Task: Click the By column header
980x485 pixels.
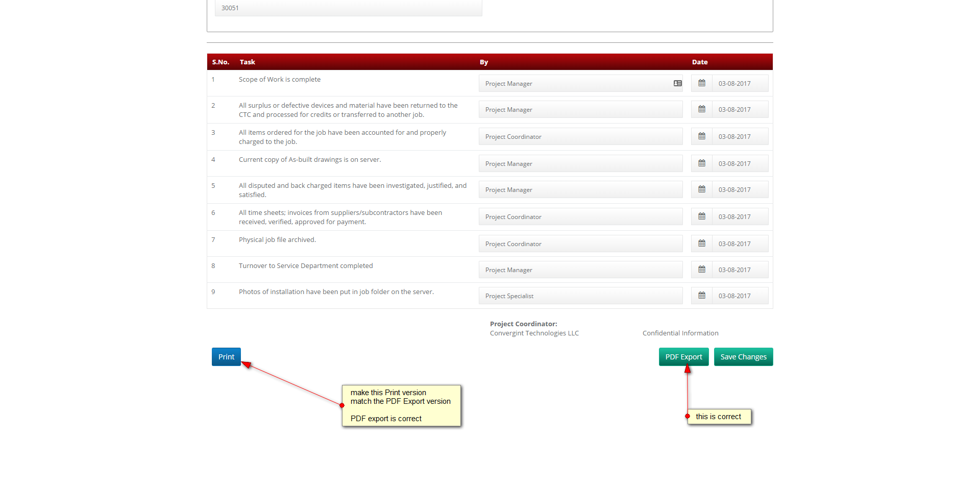Action: pos(484,62)
